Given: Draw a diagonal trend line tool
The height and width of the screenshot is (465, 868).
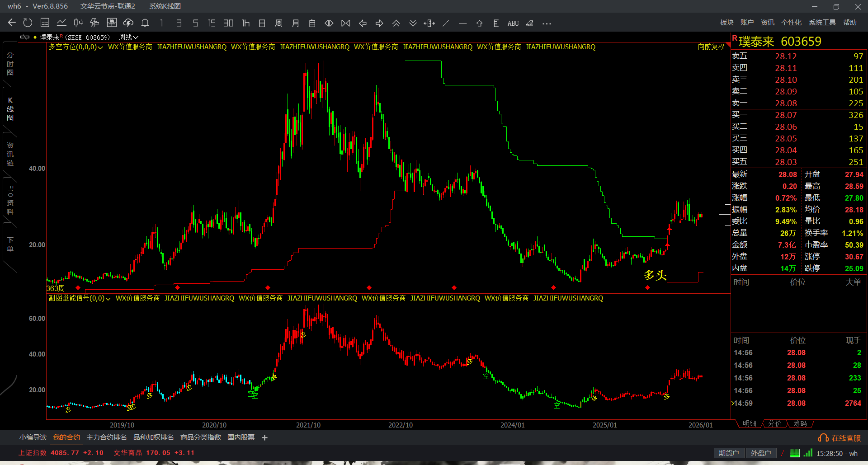Looking at the screenshot, I should tap(446, 23).
